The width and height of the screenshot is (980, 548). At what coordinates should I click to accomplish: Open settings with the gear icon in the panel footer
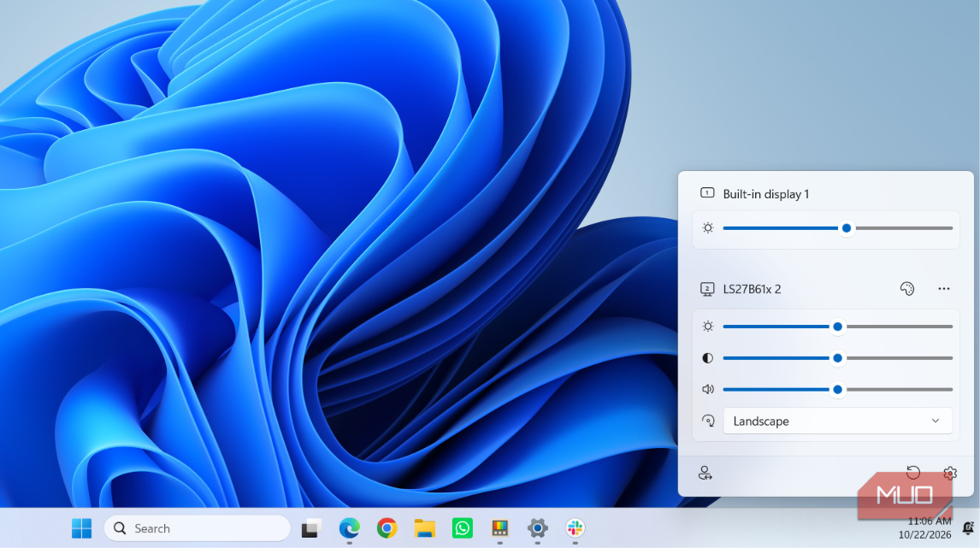click(x=950, y=473)
